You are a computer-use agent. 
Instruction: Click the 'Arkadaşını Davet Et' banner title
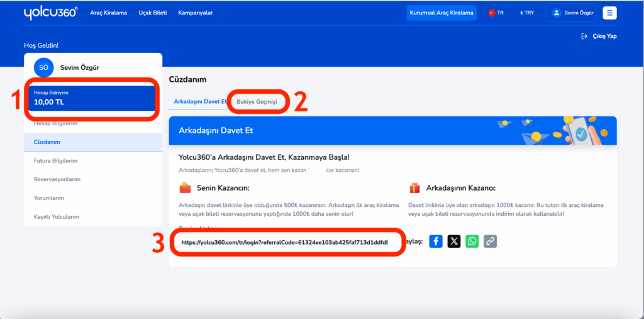pos(216,131)
